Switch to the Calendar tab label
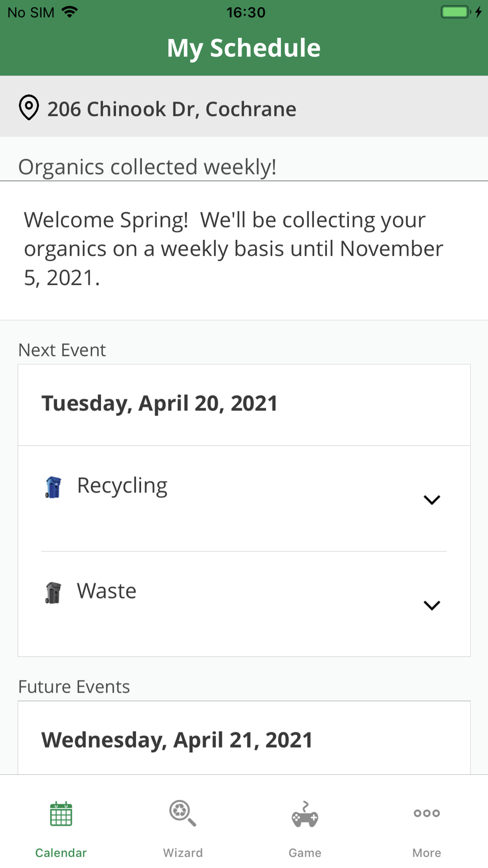Image resolution: width=488 pixels, height=868 pixels. [x=61, y=852]
